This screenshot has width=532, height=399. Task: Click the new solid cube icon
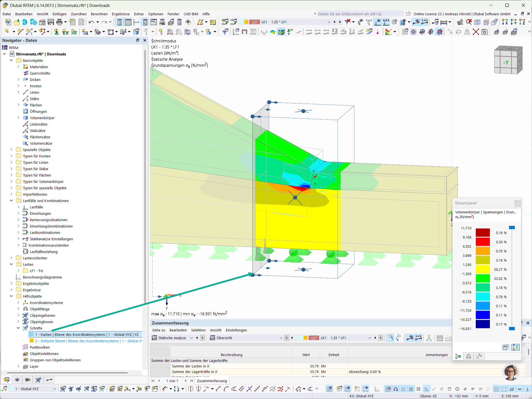point(136,32)
